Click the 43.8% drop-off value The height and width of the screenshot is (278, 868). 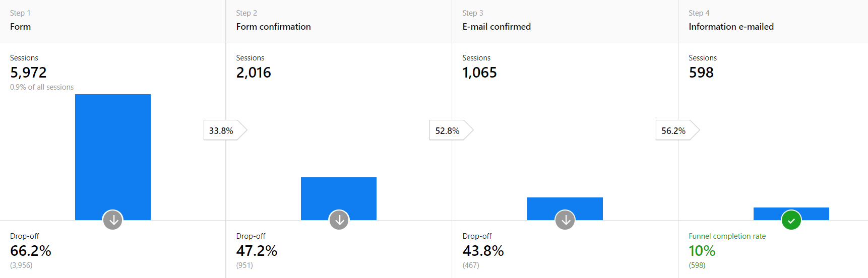point(483,251)
